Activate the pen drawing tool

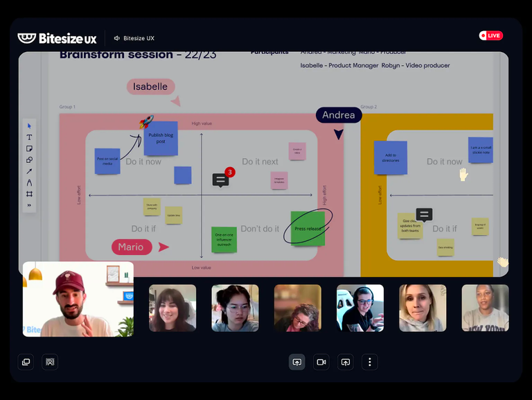tap(29, 182)
